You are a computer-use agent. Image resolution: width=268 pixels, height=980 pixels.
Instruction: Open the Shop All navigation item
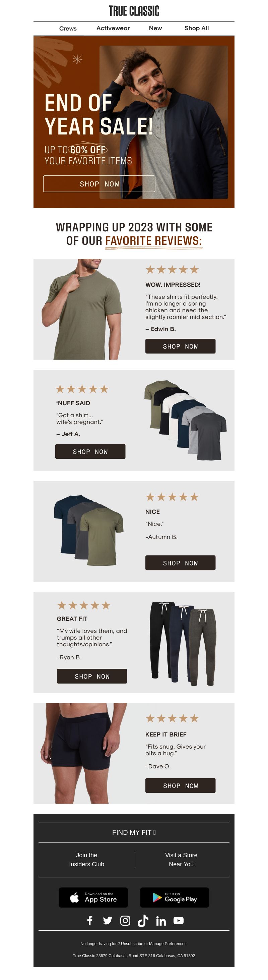coord(197,28)
